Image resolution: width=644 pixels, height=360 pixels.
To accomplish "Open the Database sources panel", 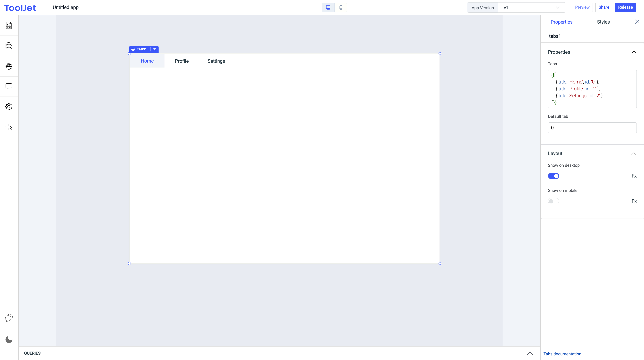I will tap(9, 45).
